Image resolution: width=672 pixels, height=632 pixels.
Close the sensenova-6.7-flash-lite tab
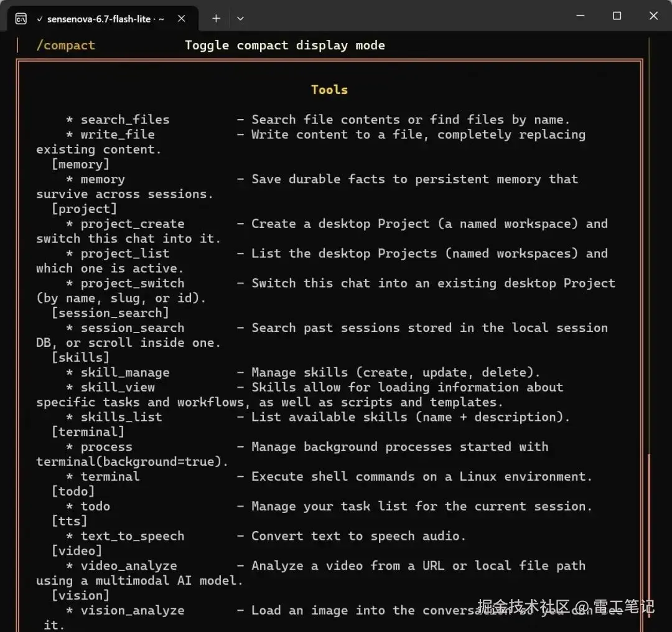point(181,19)
